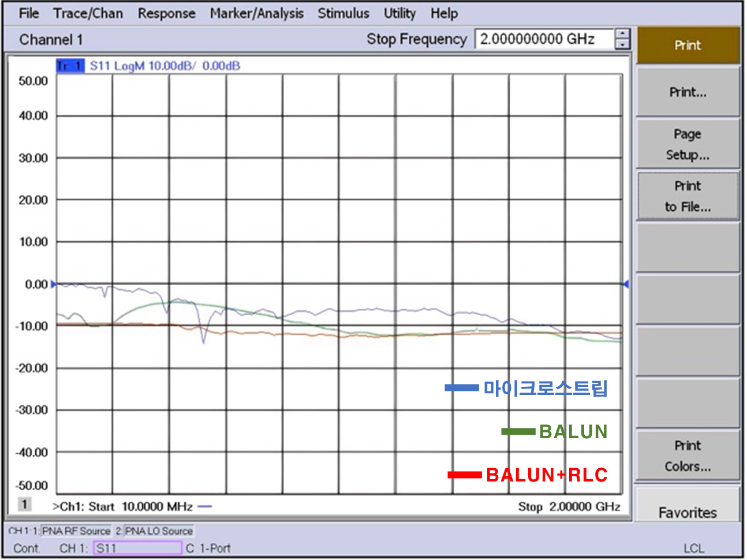Open the File menu
Screen dimensions: 747x560
[28, 13]
